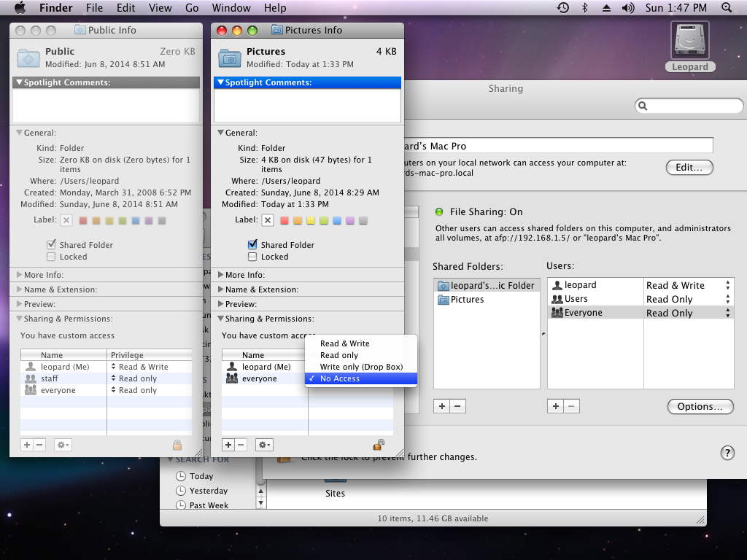Apply red label in Pictures Info
The width and height of the screenshot is (747, 560).
pyautogui.click(x=285, y=220)
